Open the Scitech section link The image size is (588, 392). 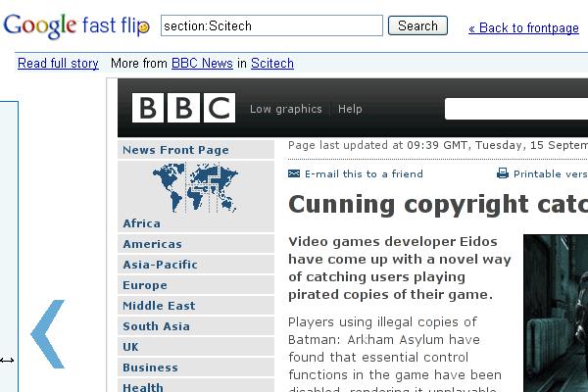[272, 63]
